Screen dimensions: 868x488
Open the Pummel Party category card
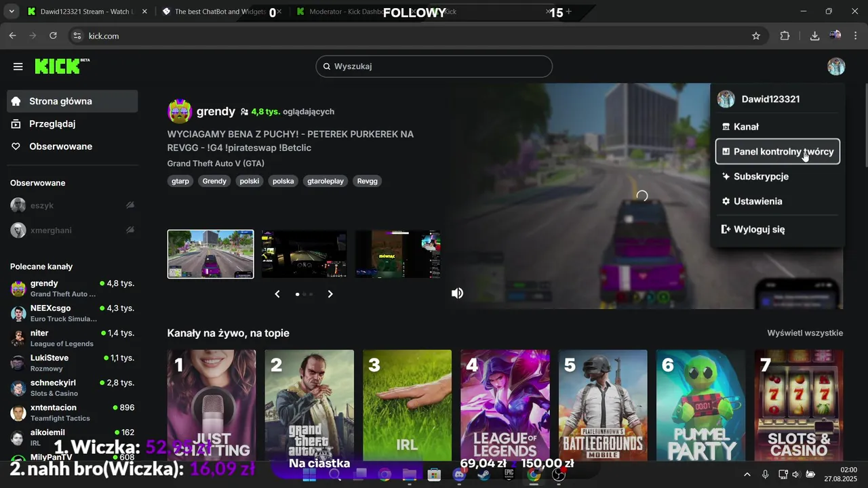(701, 405)
